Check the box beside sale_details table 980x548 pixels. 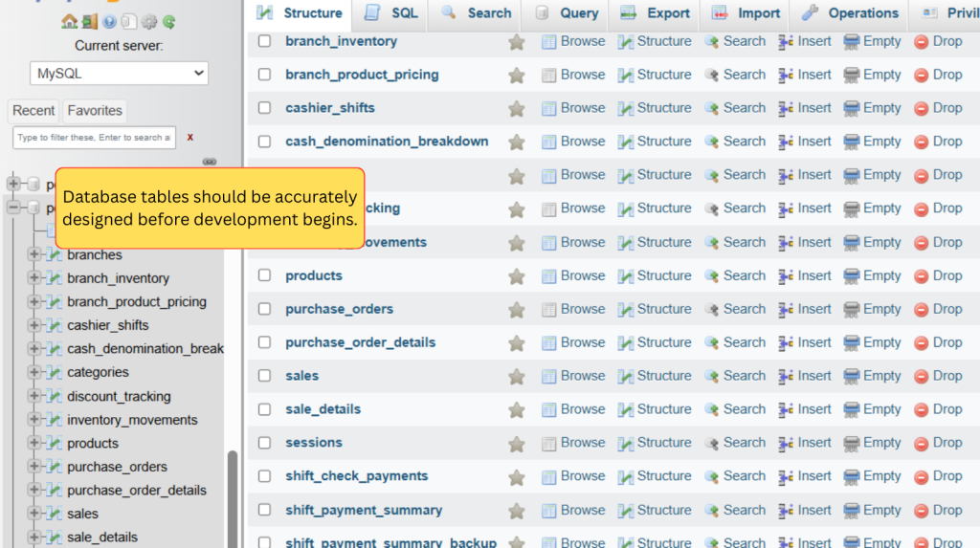265,409
